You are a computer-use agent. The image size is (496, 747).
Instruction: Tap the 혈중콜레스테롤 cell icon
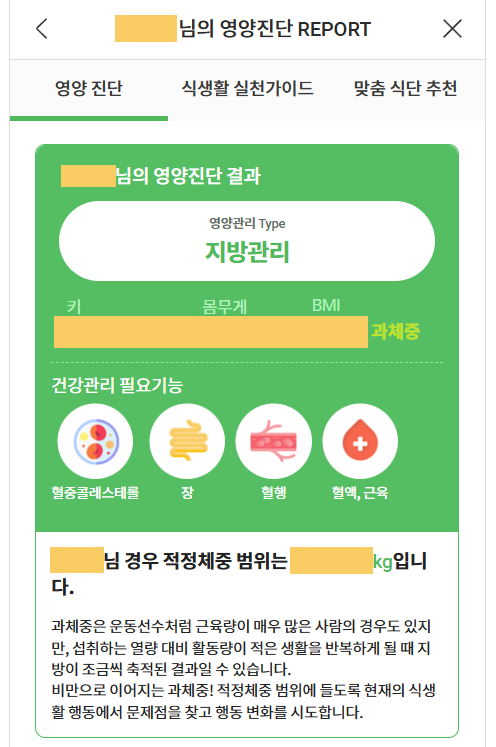[x=95, y=441]
